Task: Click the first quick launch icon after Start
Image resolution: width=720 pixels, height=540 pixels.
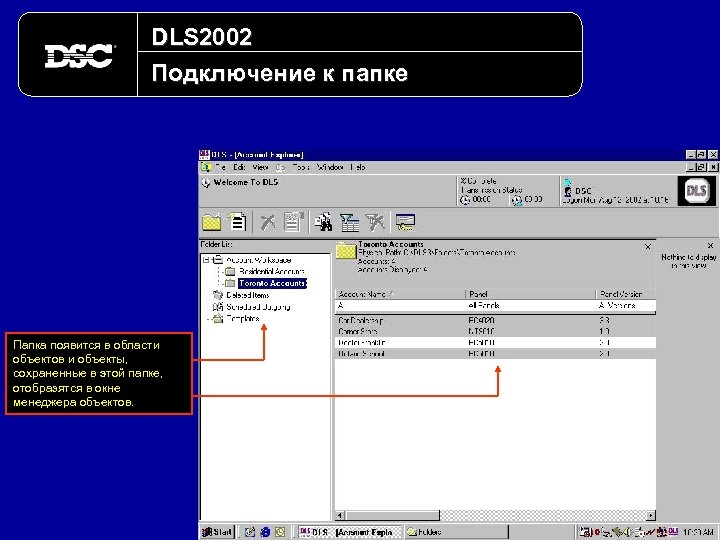Action: pyautogui.click(x=250, y=532)
